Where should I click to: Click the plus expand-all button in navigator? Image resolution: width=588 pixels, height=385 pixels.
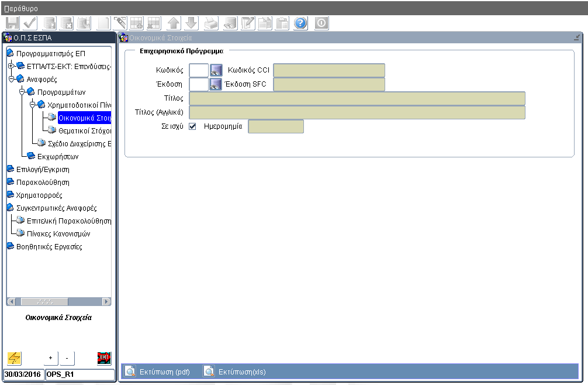click(51, 358)
